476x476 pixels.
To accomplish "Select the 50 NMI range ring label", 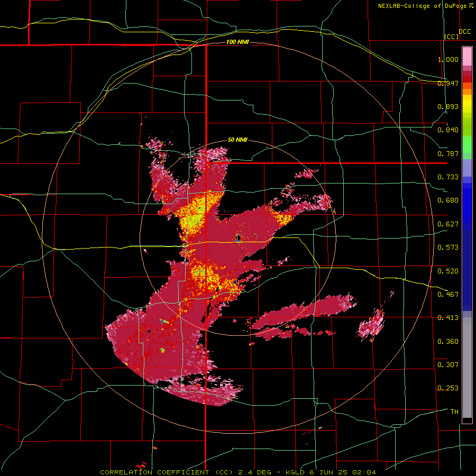I will 237,140.
